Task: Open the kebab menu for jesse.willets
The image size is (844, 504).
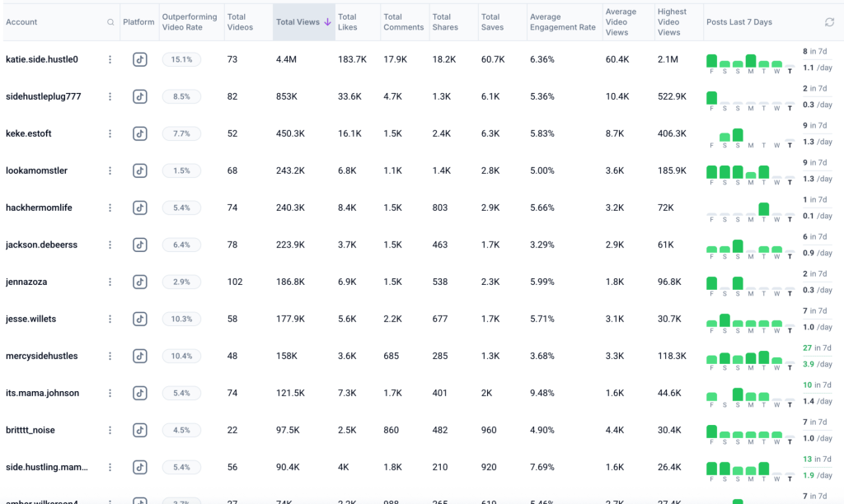Action: [x=110, y=319]
